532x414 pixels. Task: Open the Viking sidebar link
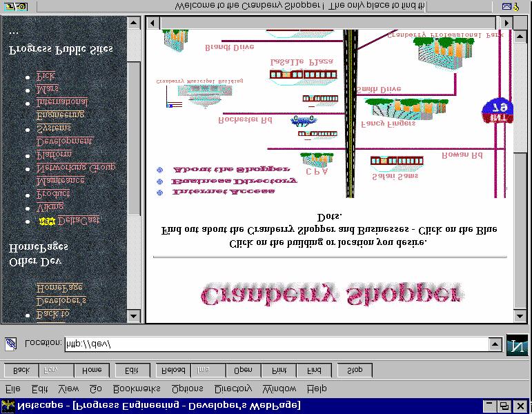pyautogui.click(x=50, y=206)
